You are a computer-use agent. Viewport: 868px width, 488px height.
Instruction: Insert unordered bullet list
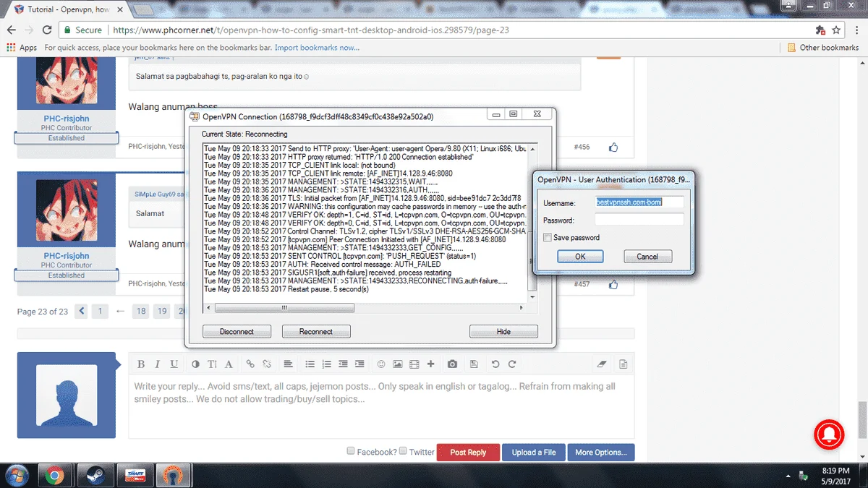[310, 364]
